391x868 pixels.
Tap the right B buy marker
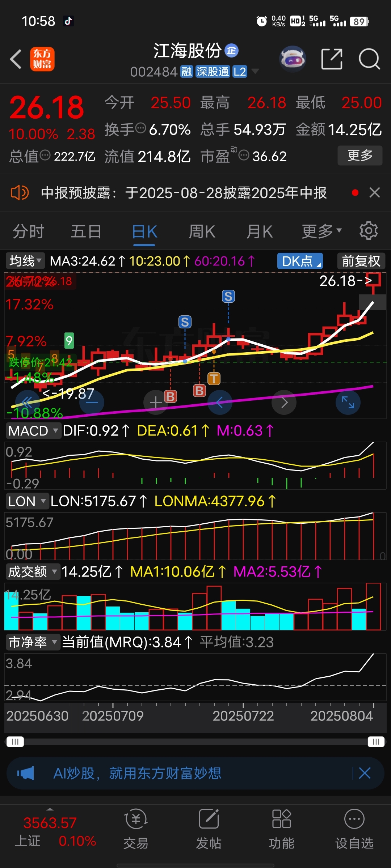click(199, 391)
